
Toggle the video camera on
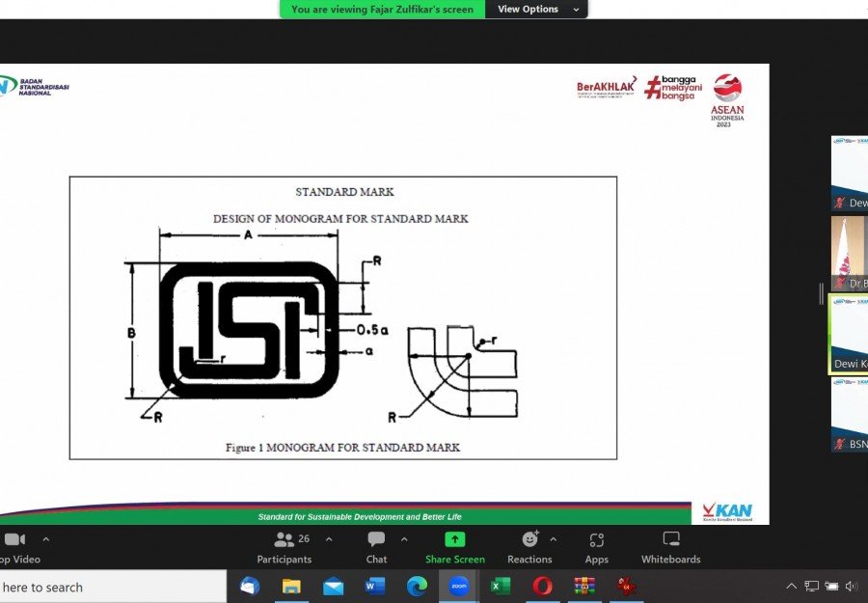click(x=14, y=546)
